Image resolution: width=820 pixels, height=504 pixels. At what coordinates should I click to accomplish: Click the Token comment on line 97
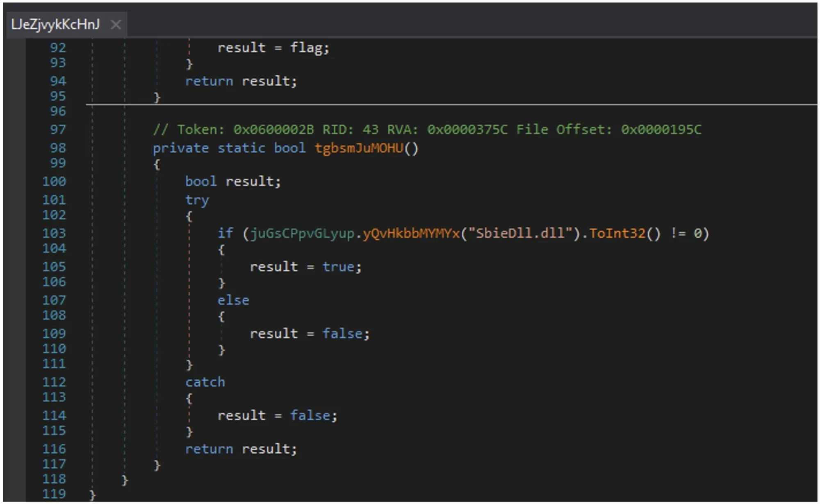click(427, 130)
